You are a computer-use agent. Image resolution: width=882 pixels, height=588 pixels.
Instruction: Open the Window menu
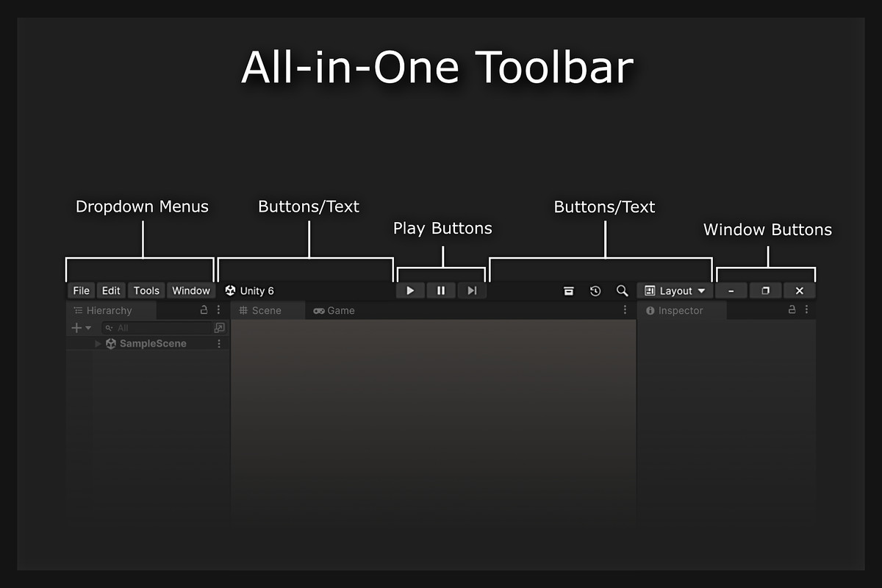190,290
